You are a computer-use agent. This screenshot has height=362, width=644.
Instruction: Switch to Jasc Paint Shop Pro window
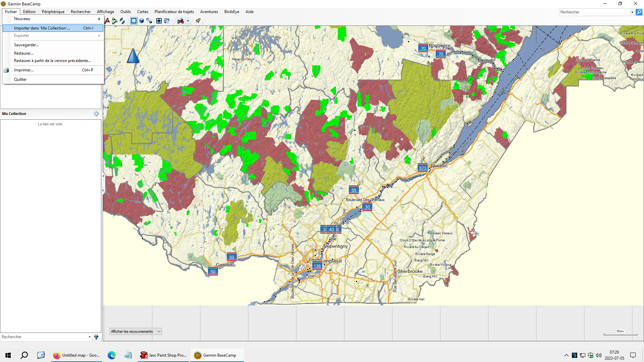pyautogui.click(x=163, y=355)
